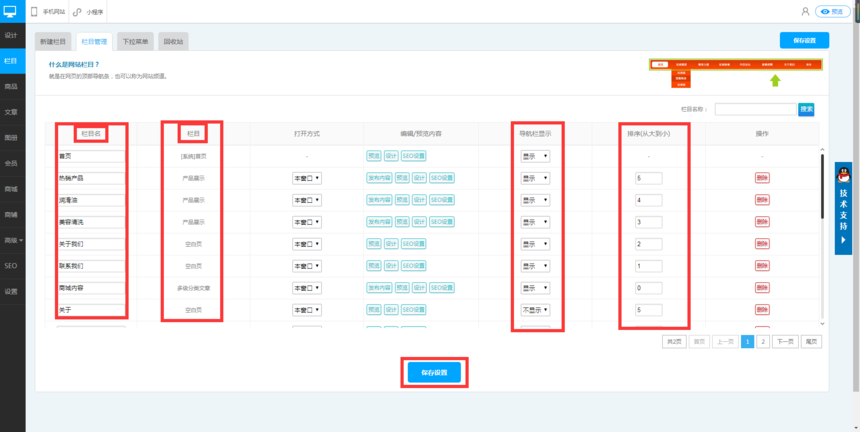860x432 pixels.
Task: Click the 手机网站 phone icon
Action: 35,11
